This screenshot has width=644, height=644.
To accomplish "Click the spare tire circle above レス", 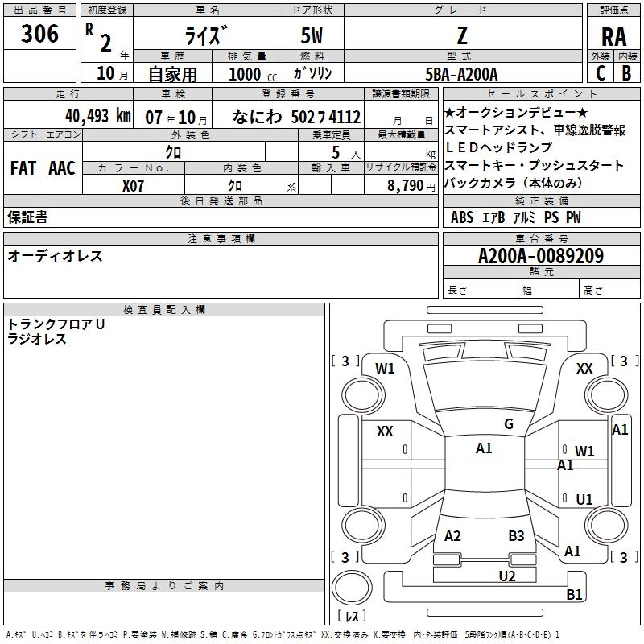I will point(352,588).
